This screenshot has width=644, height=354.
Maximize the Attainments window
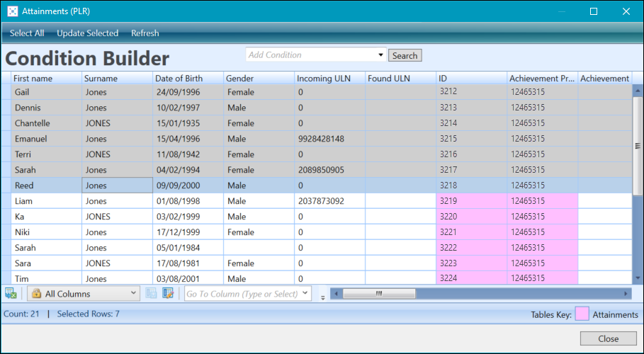click(x=594, y=11)
